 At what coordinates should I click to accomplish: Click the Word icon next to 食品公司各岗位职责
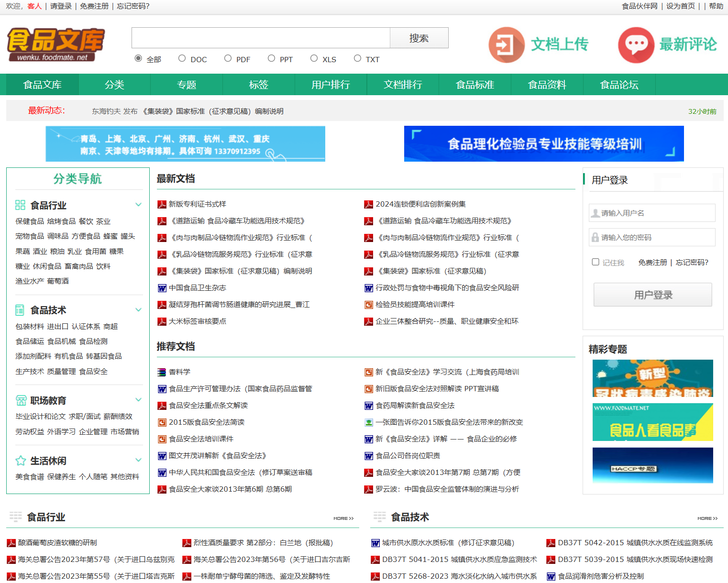369,456
